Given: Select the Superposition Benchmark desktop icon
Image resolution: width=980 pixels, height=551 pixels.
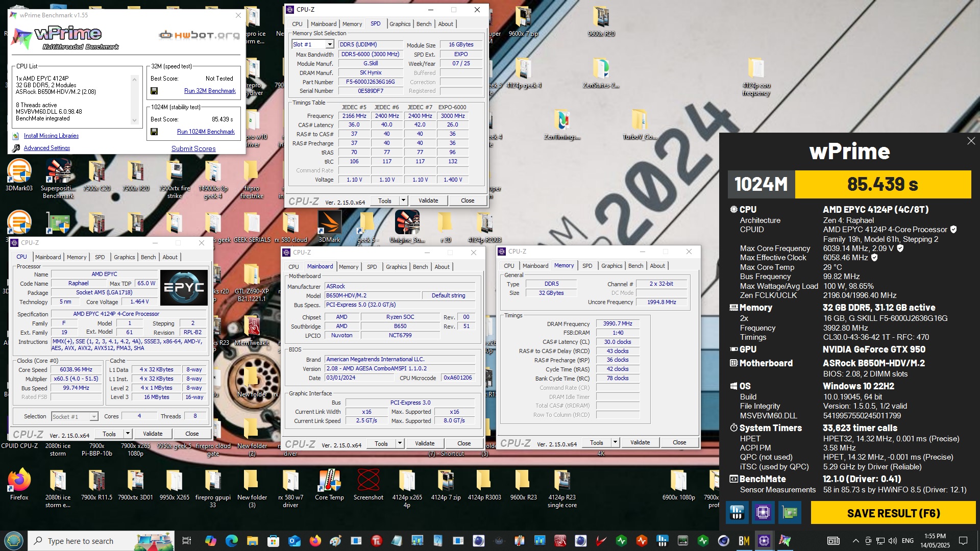Looking at the screenshot, I should point(58,179).
